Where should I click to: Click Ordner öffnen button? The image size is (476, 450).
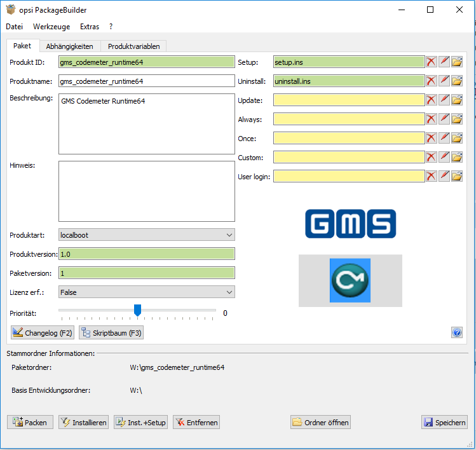[x=320, y=423]
